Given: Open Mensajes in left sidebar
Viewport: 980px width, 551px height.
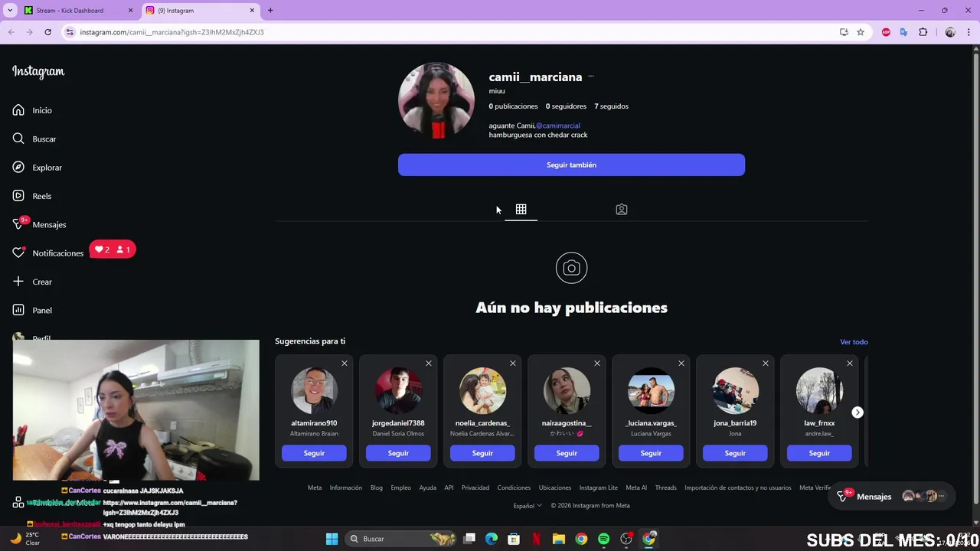Looking at the screenshot, I should pos(39,224).
